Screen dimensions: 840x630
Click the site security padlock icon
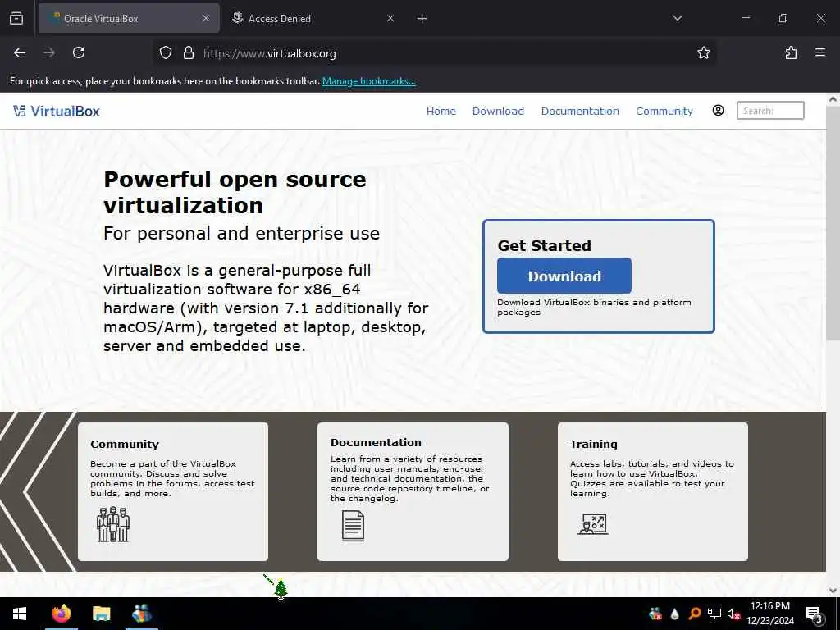pos(189,52)
